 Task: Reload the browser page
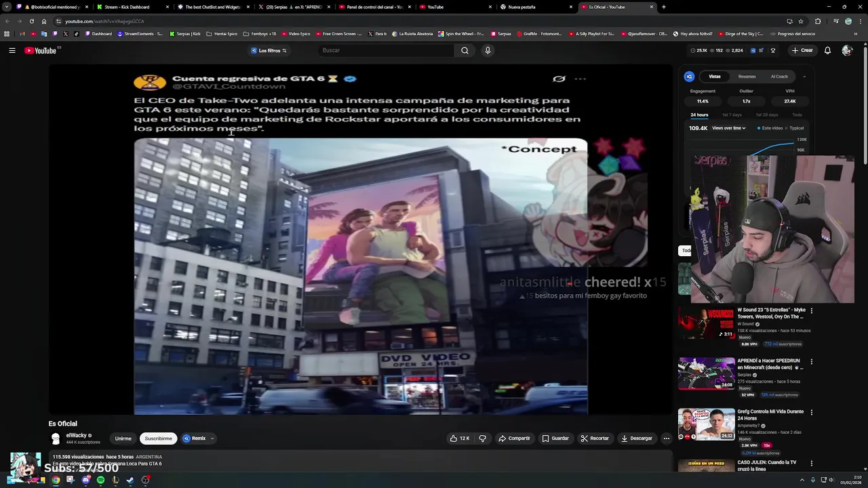31,21
